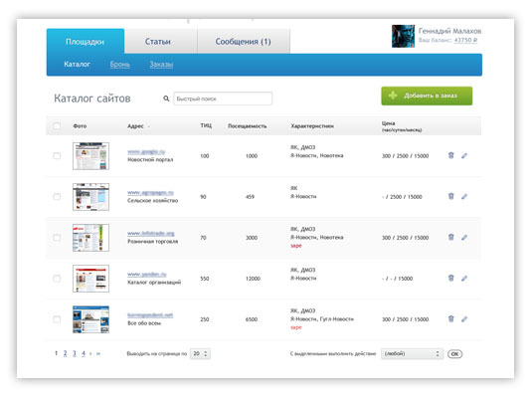Select the Каталог организаций row checkbox

coord(57,279)
